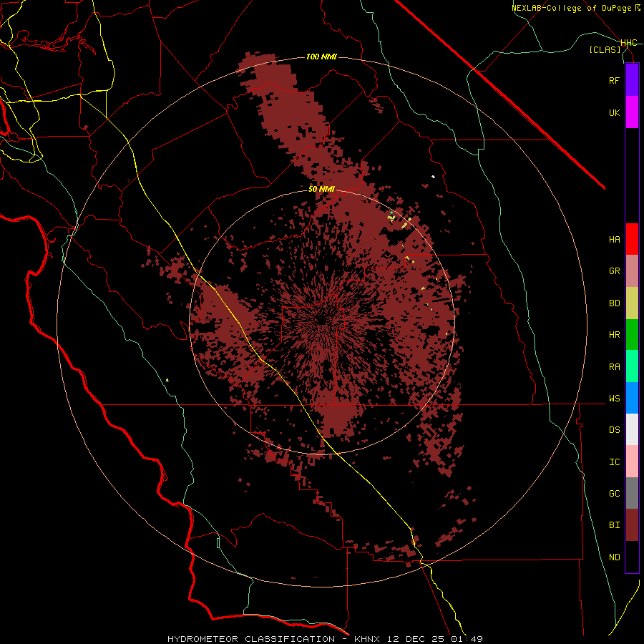Click the HA legend label

(x=614, y=239)
